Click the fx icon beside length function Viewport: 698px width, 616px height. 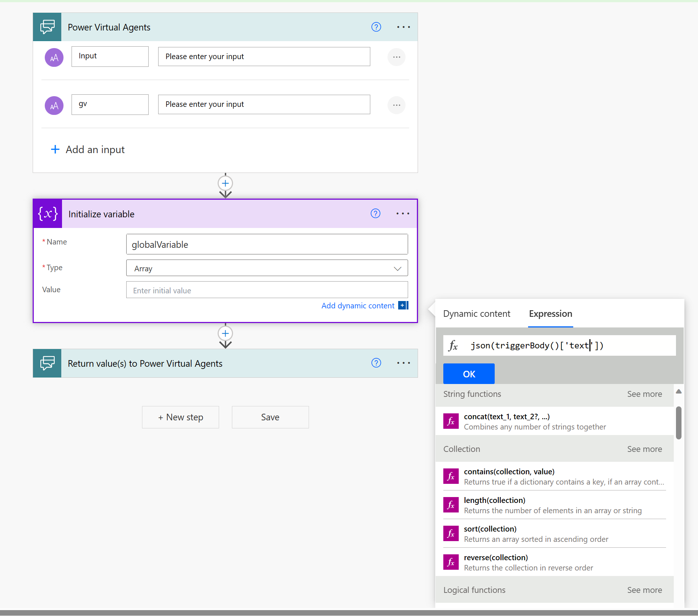coord(451,505)
